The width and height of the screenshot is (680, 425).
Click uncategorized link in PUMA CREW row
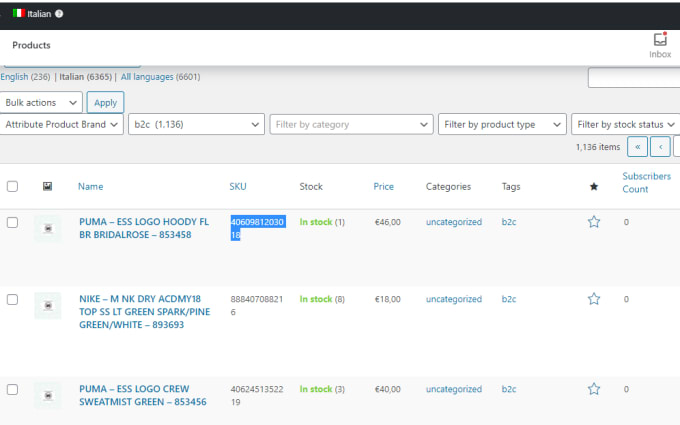(x=454, y=389)
